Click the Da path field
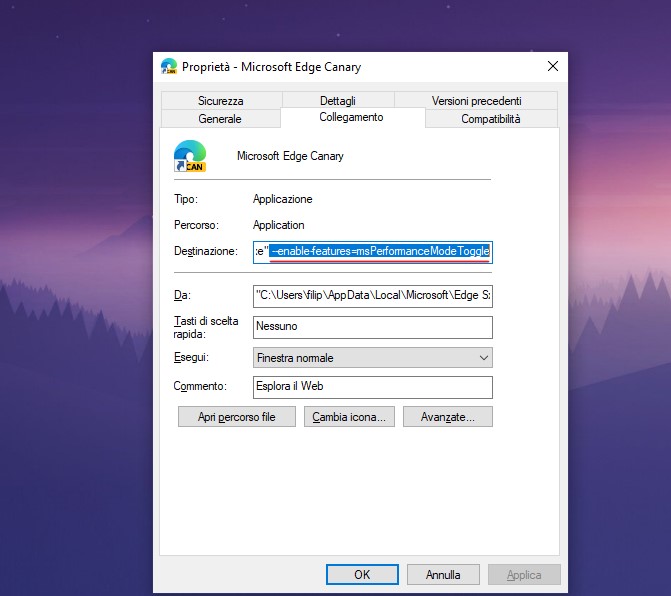Viewport: 671px width, 596px height. [373, 296]
